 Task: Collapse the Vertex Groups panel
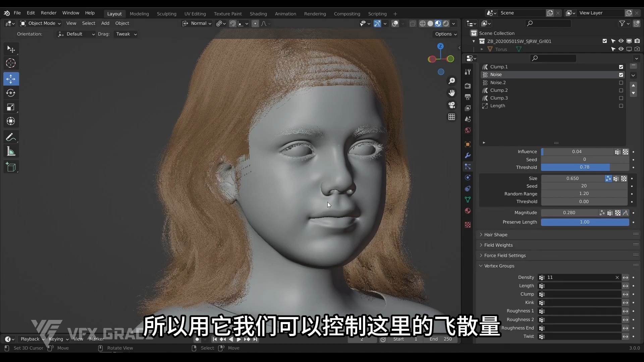[x=499, y=266]
